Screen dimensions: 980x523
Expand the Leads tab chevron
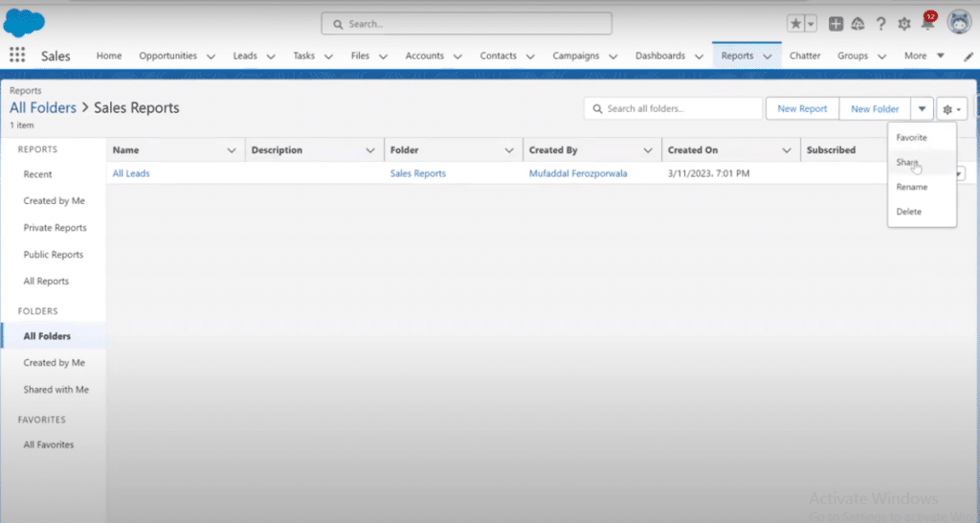coord(271,57)
